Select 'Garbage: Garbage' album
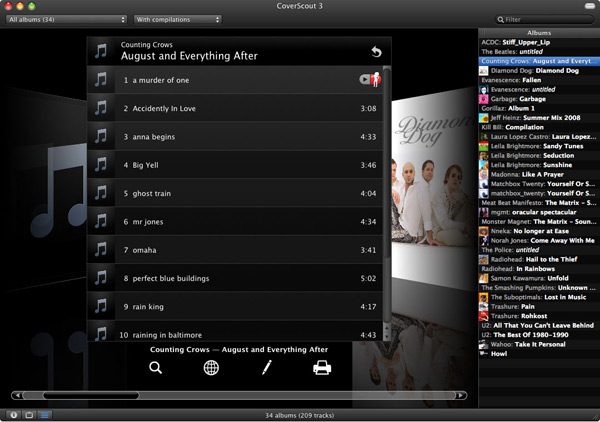Image resolution: width=600 pixels, height=422 pixels. coord(539,99)
